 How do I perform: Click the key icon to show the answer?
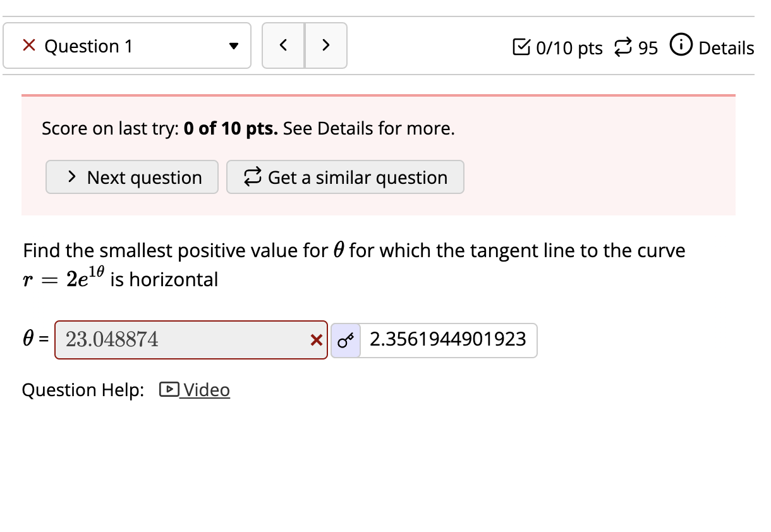[345, 340]
